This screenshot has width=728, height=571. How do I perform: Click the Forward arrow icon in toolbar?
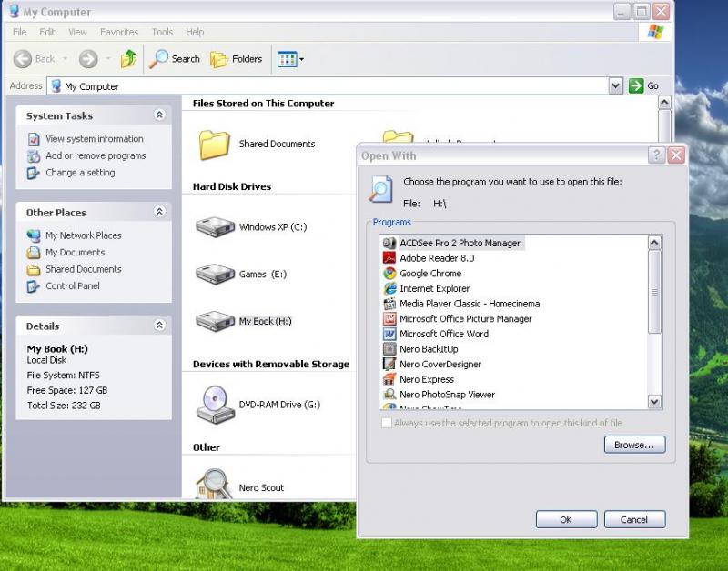click(88, 59)
